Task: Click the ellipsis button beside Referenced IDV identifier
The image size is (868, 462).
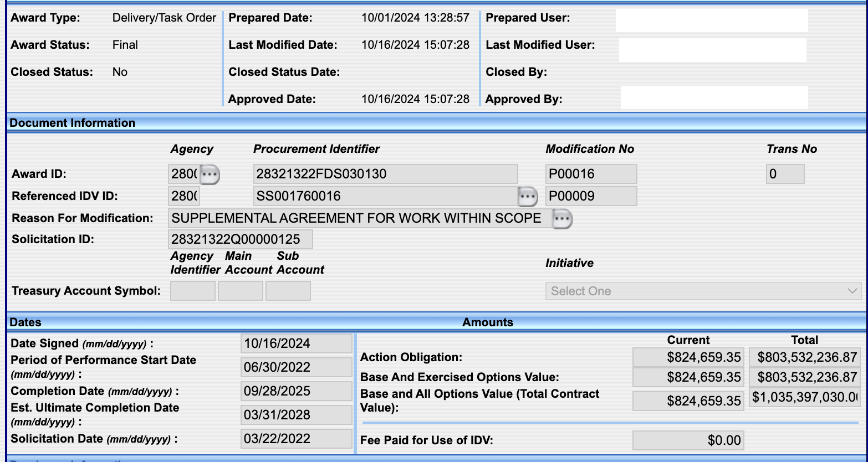Action: (x=527, y=196)
